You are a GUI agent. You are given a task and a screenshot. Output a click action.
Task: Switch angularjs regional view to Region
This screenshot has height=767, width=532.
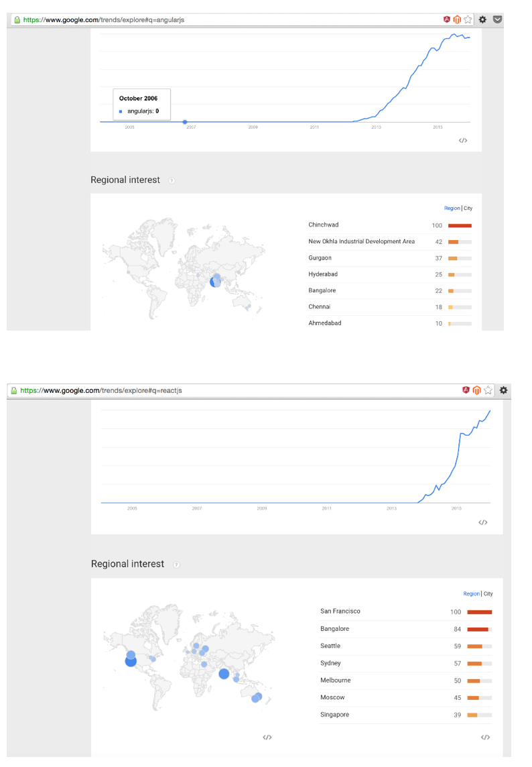pos(452,209)
